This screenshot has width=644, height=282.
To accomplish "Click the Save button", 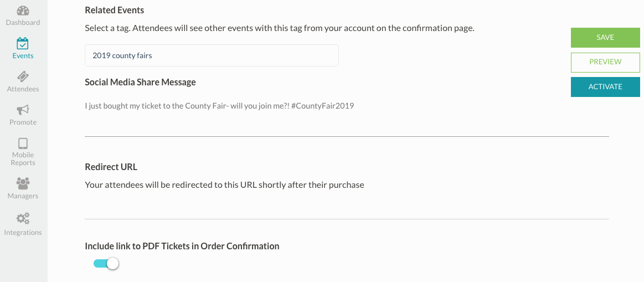I will [605, 37].
